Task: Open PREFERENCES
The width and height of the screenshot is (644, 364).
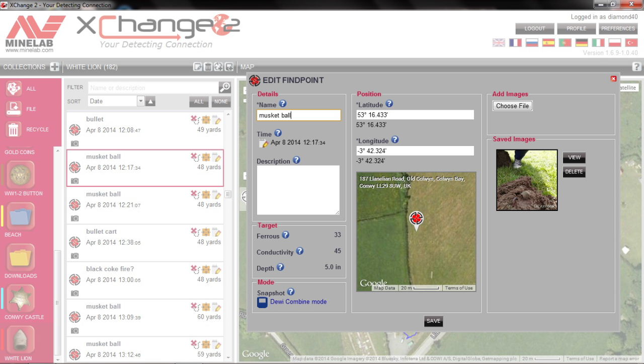Action: click(x=618, y=29)
